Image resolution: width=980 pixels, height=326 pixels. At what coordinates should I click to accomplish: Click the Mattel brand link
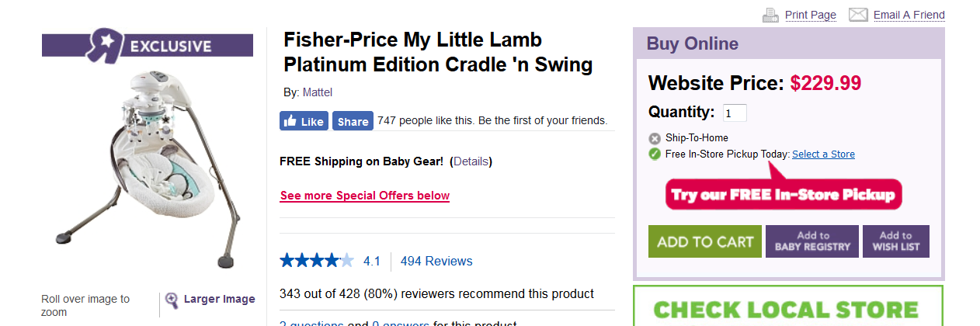[x=317, y=92]
